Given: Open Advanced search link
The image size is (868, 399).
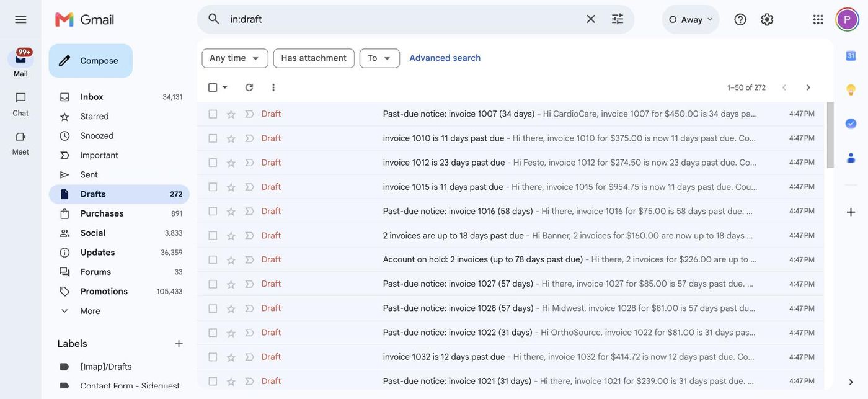Looking at the screenshot, I should 445,58.
